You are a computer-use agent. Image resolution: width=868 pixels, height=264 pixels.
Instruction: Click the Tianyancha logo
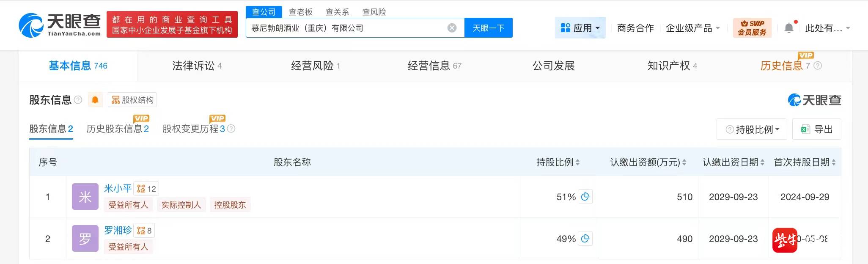coord(60,25)
